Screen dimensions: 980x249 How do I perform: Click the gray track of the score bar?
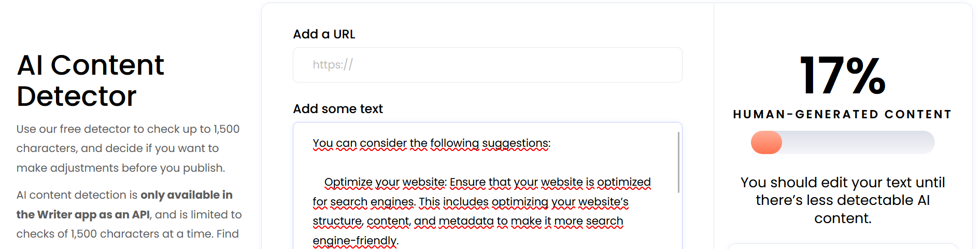coord(858,142)
